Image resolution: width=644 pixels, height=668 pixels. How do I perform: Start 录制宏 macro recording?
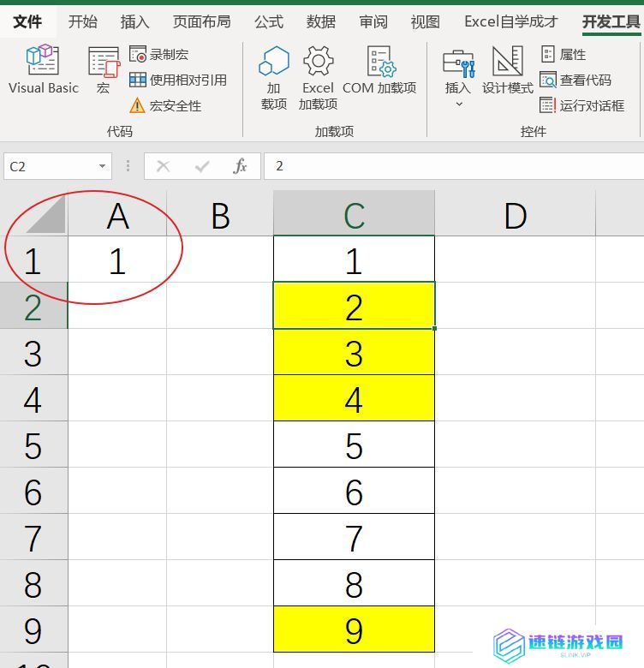[159, 55]
